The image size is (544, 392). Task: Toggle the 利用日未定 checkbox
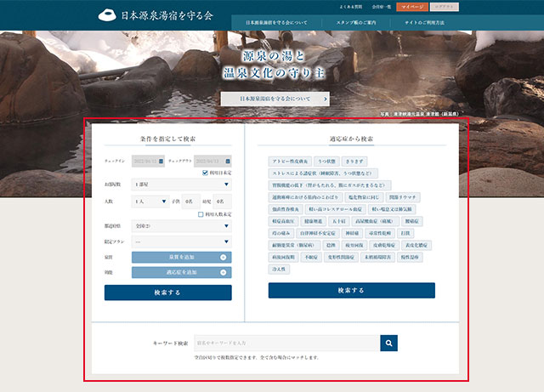[205, 172]
